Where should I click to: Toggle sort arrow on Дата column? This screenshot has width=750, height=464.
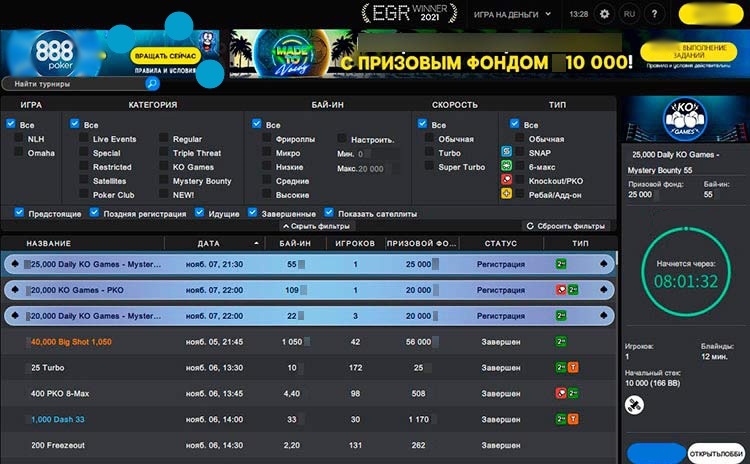[x=256, y=243]
